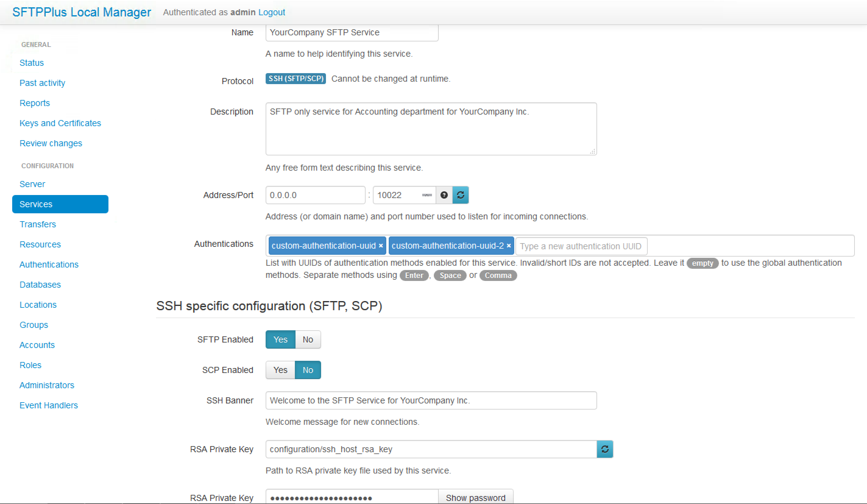The height and width of the screenshot is (504, 867).
Task: Logout from the admin session
Action: 271,12
